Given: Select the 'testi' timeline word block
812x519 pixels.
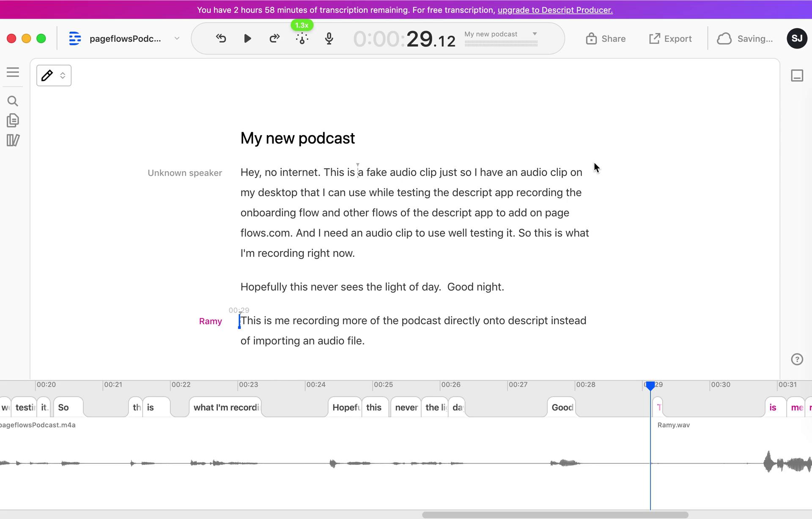Looking at the screenshot, I should (x=24, y=407).
